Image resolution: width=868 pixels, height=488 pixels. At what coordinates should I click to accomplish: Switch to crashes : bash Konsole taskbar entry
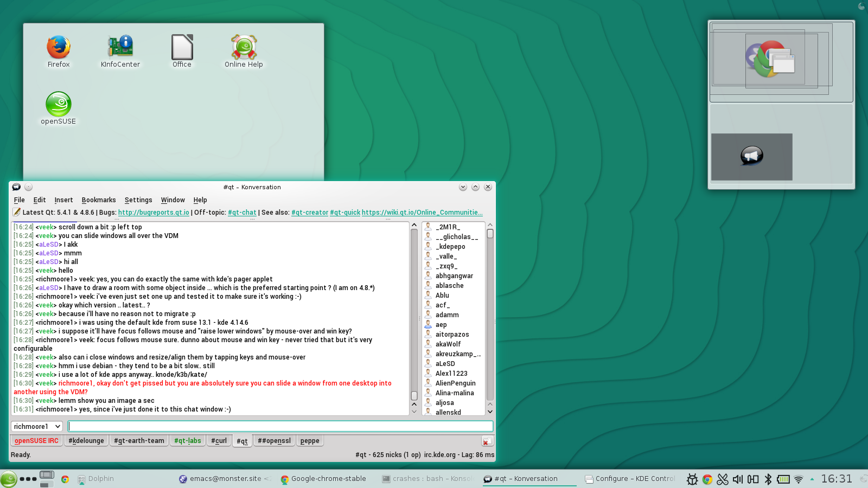[429, 479]
